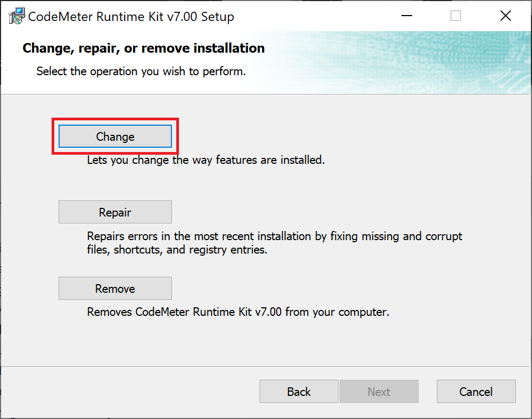Click the "Removes CodeMeter Runtime Kit" description text
Image resolution: width=532 pixels, height=419 pixels.
(238, 312)
